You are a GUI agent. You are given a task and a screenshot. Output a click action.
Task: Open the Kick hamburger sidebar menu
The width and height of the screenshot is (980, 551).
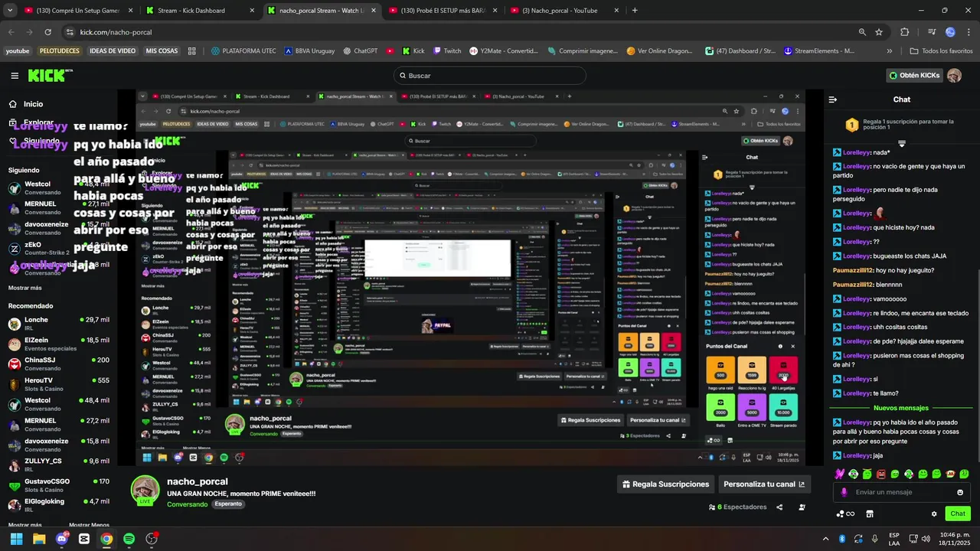point(15,75)
